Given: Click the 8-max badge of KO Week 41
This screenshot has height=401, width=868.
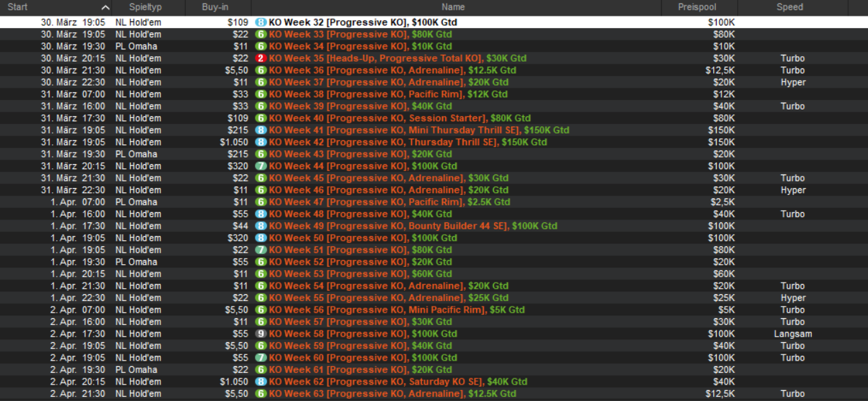Looking at the screenshot, I should (x=260, y=130).
